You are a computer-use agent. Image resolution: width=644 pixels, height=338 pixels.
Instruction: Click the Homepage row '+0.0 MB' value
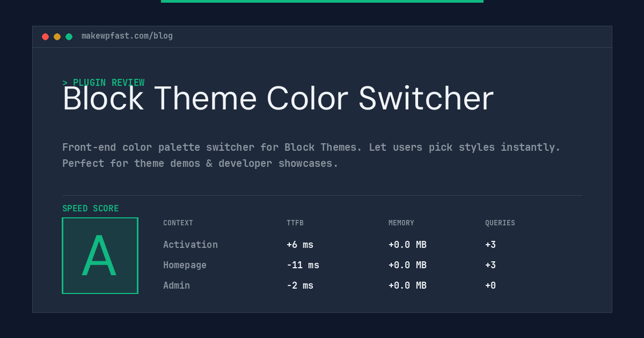click(407, 265)
